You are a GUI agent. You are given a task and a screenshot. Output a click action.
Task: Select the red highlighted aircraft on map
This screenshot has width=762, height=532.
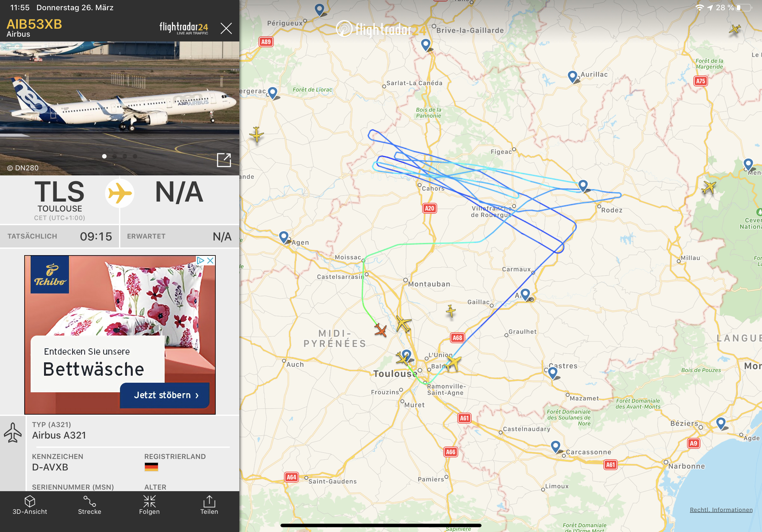[381, 330]
